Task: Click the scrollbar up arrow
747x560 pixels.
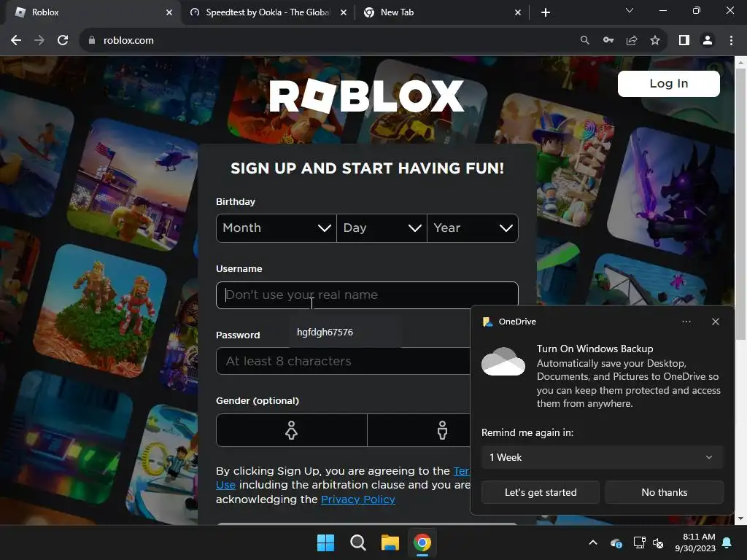Action: click(740, 63)
